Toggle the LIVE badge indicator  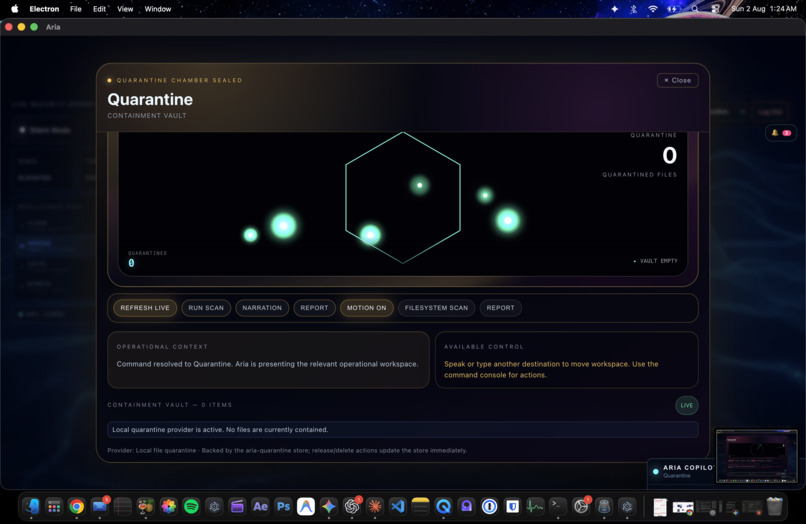pyautogui.click(x=687, y=405)
